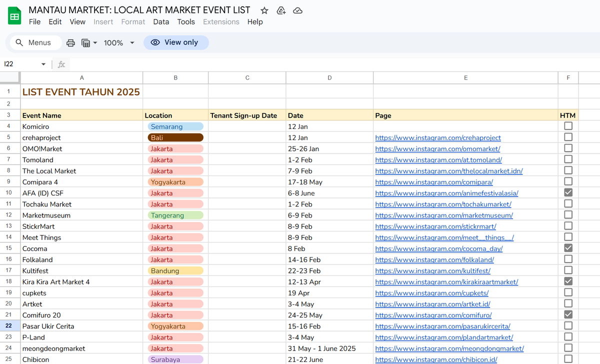Open the crehaproject Instagram link
The height and width of the screenshot is (364, 600).
point(438,137)
